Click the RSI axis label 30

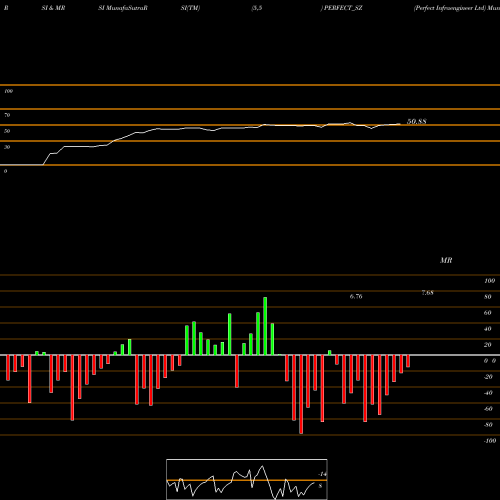coord(7,147)
